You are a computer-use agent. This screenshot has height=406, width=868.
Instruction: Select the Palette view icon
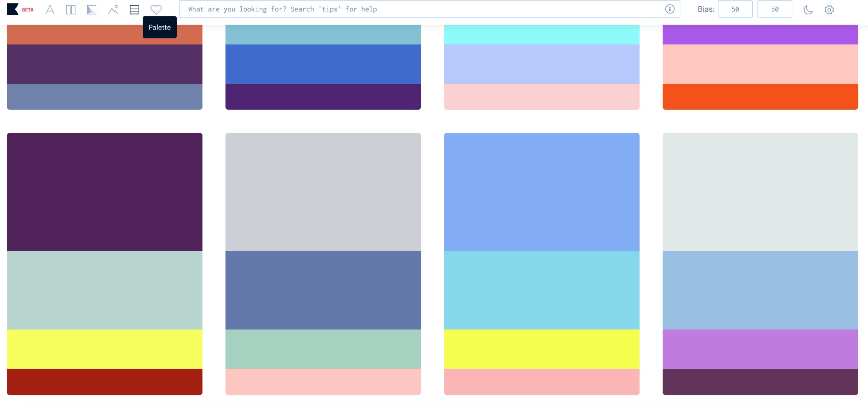tap(134, 9)
